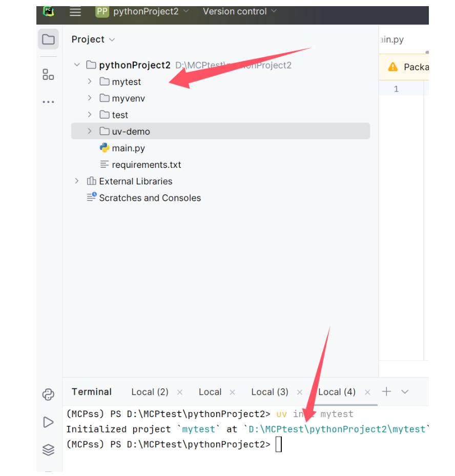
Task: Collapse the pythonProject2 root node
Action: (x=76, y=65)
